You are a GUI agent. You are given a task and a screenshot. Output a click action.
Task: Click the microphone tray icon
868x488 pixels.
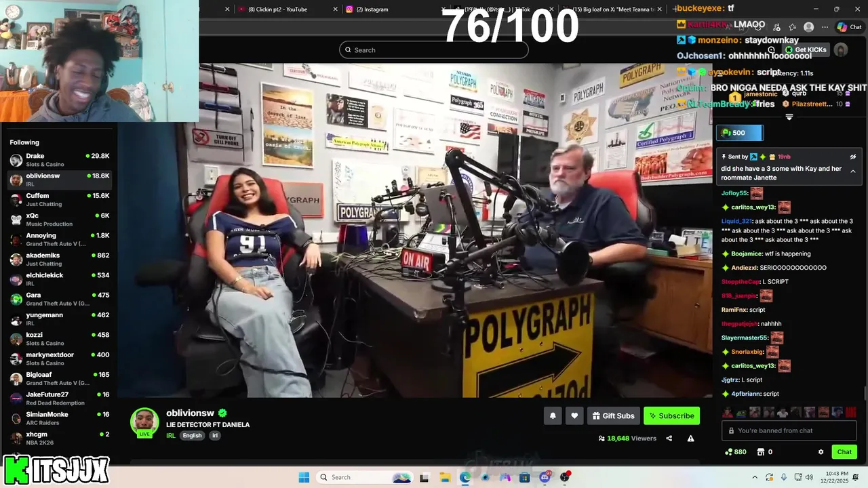[784, 477]
